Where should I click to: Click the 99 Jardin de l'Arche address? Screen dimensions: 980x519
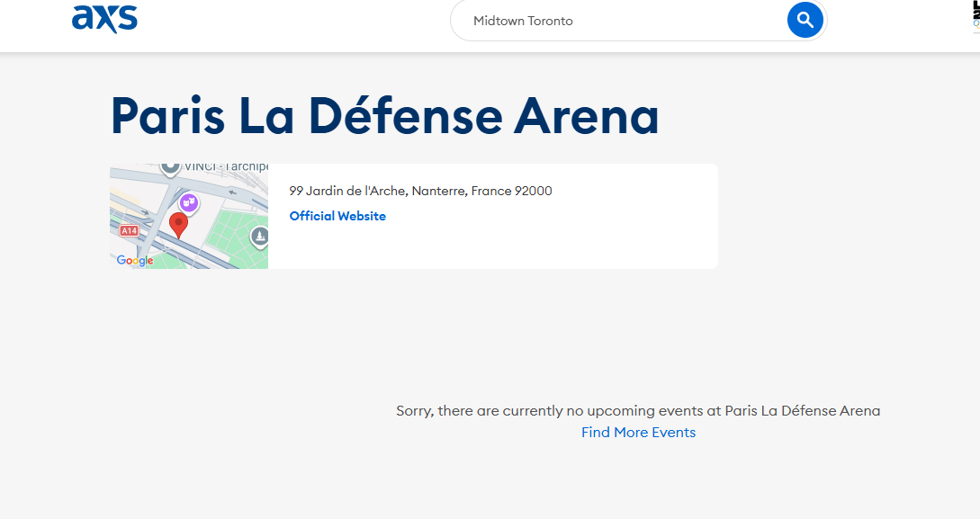point(420,191)
